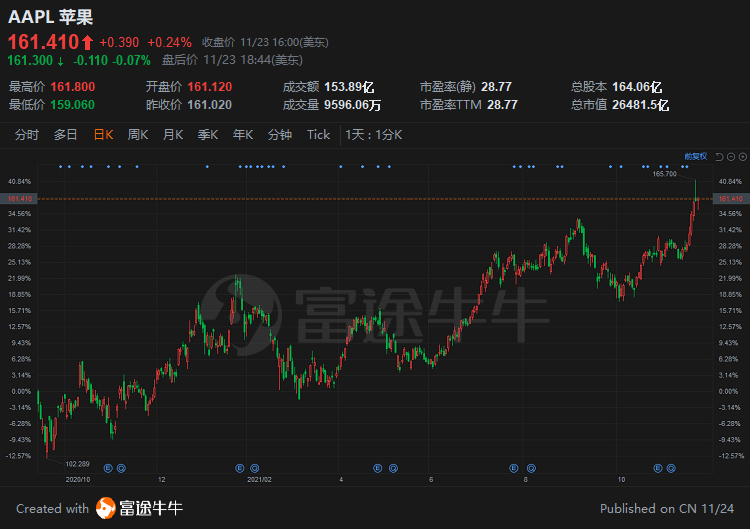Open the 前复权 adjustment dropdown
Viewport: 750px width, 529px height.
pyautogui.click(x=695, y=156)
